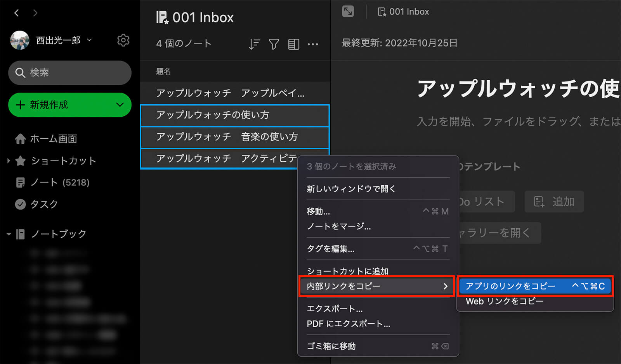This screenshot has width=621, height=364.
Task: Open the 西出光一郎 account dropdown
Action: pos(89,40)
